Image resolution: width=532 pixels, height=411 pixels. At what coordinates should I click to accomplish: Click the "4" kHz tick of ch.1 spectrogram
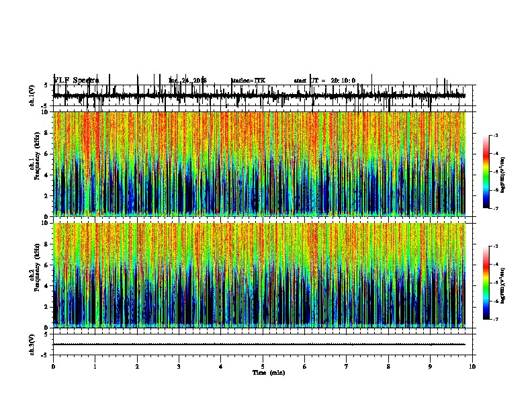click(47, 175)
